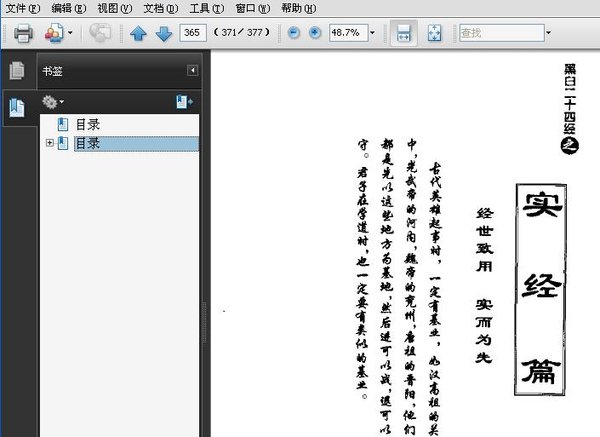Viewport: 600px width, 437px height.
Task: Go to previous page with up arrow
Action: click(138, 34)
